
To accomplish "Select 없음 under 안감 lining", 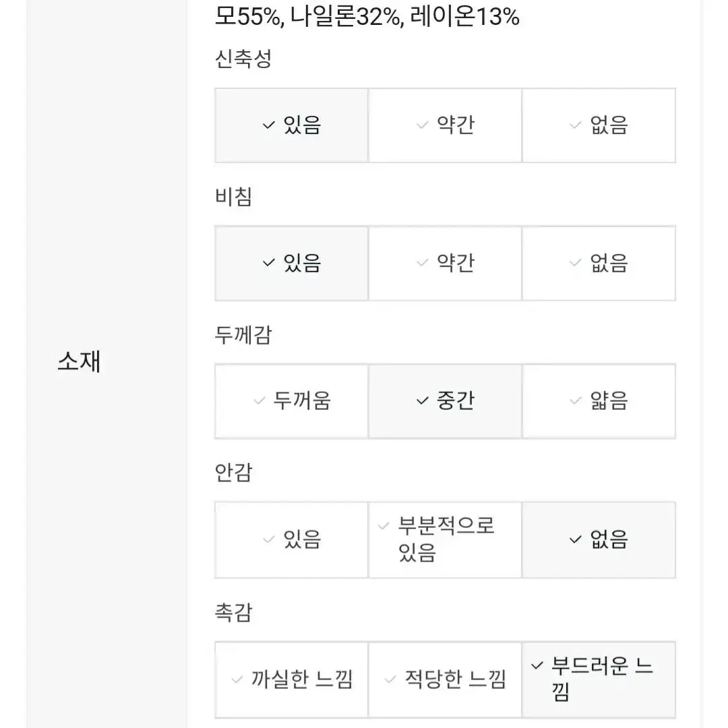I will pos(599,540).
